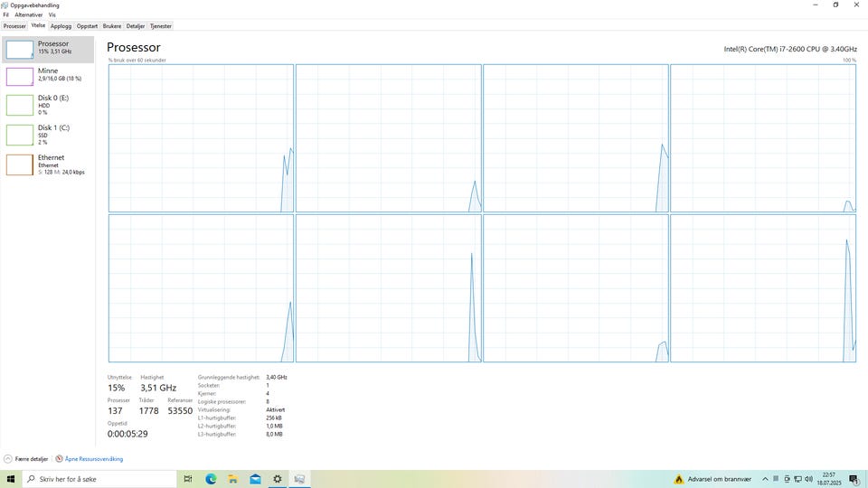Click the 1778 Tråder value
The width and height of the screenshot is (868, 488).
148,411
